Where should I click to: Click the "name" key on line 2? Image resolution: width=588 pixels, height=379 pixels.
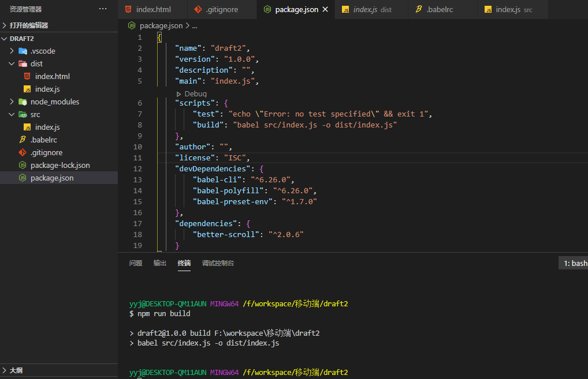188,48
